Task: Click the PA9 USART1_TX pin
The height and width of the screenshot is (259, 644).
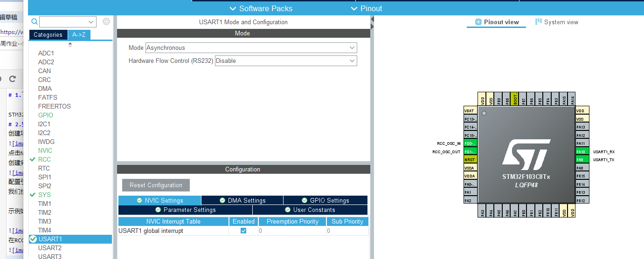Action: (582, 160)
